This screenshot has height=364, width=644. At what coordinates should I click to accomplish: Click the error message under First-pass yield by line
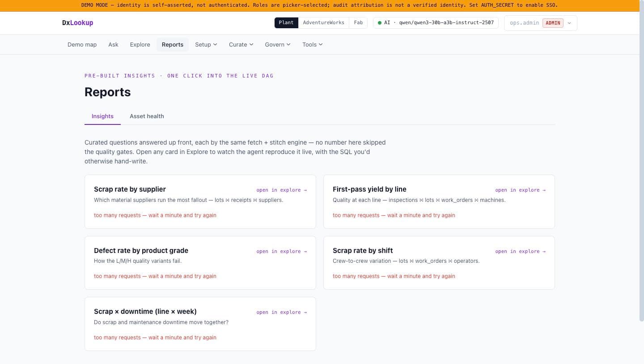tap(394, 215)
